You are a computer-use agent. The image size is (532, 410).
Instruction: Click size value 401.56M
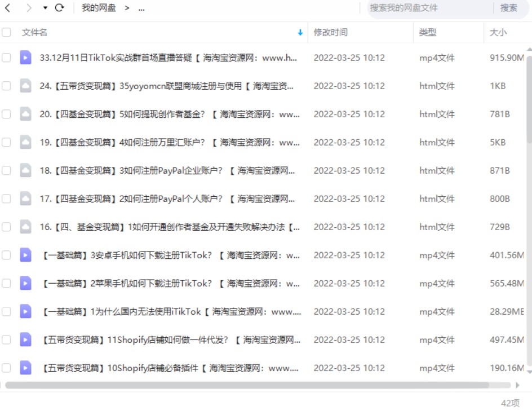click(507, 255)
